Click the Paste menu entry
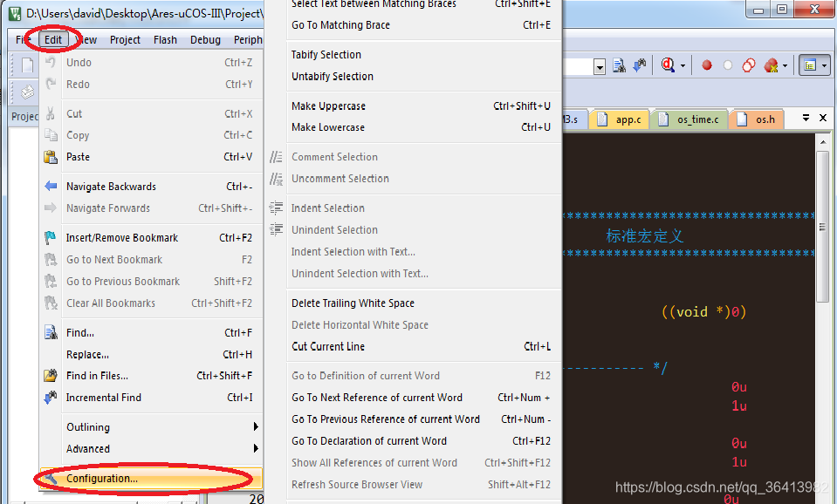Image resolution: width=837 pixels, height=504 pixels. click(152, 157)
